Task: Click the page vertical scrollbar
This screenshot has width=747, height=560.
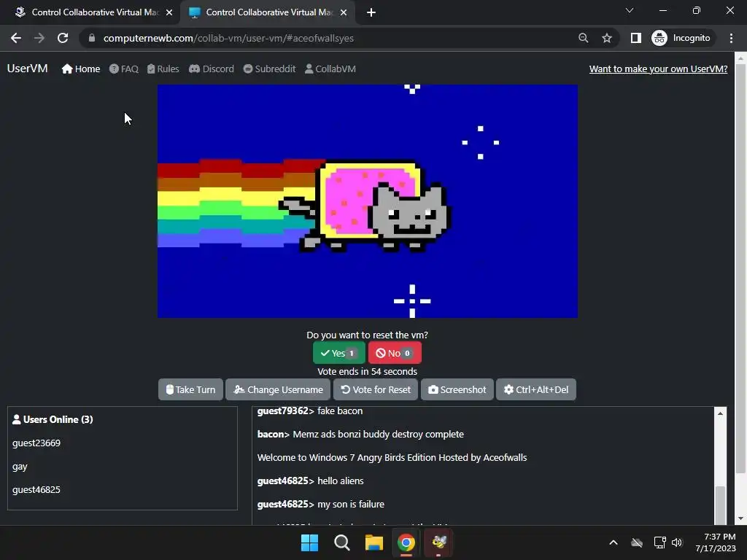Action: pos(740,267)
